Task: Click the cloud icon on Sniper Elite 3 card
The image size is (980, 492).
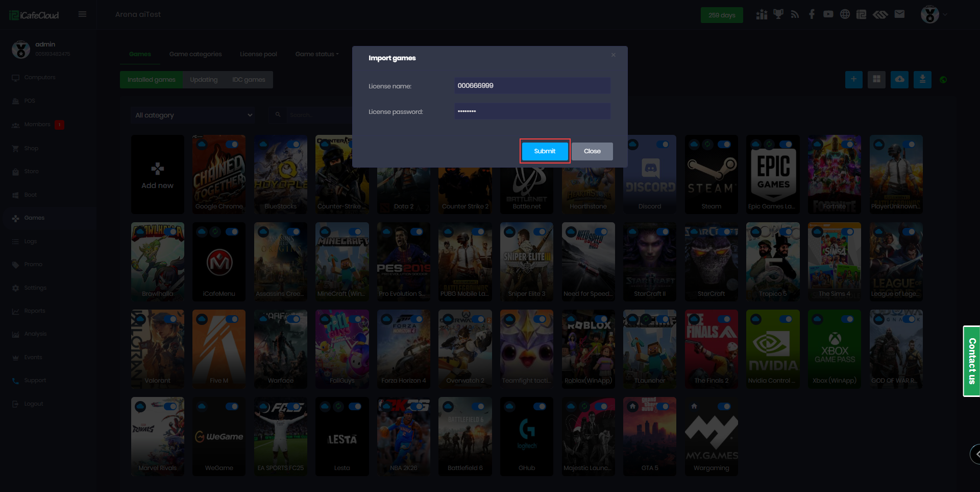Action: coord(509,232)
